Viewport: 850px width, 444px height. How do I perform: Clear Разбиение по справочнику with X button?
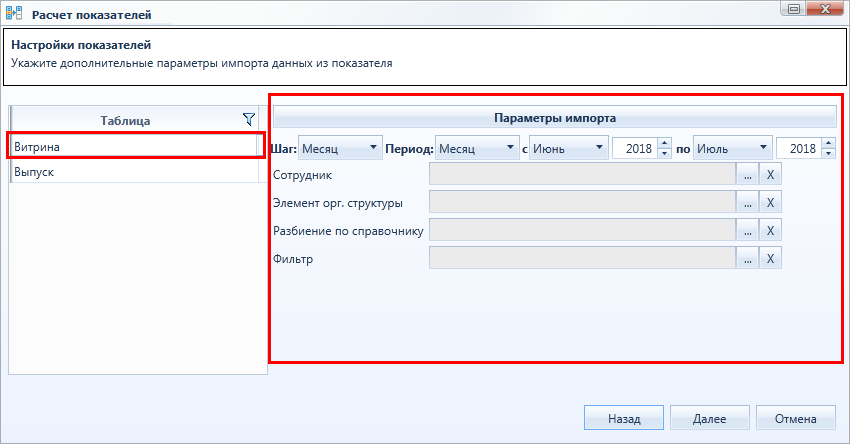[770, 231]
